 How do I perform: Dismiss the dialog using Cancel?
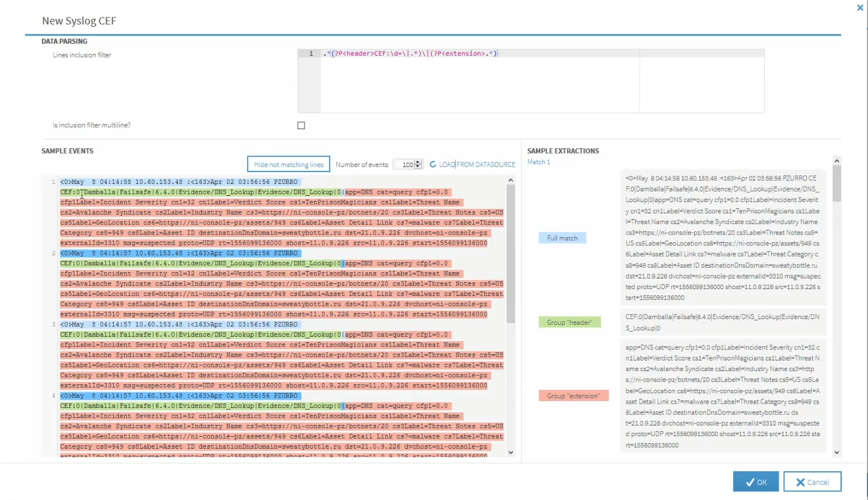812,482
